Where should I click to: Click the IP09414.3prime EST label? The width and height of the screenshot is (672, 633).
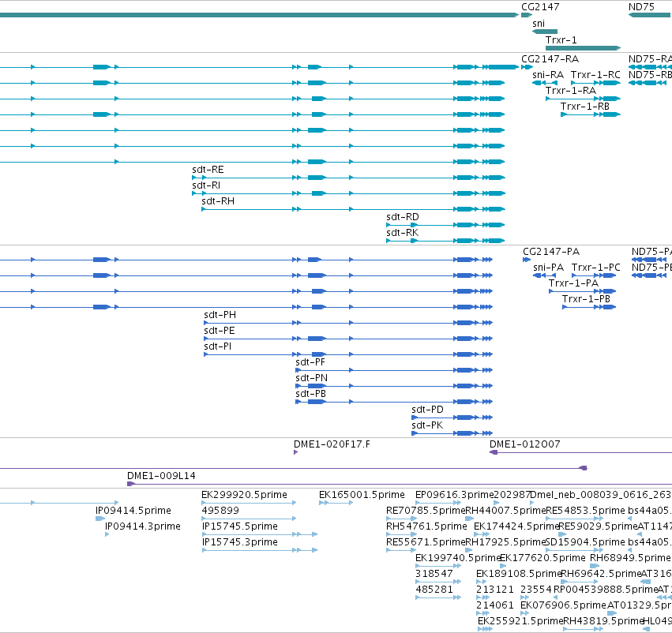142,526
